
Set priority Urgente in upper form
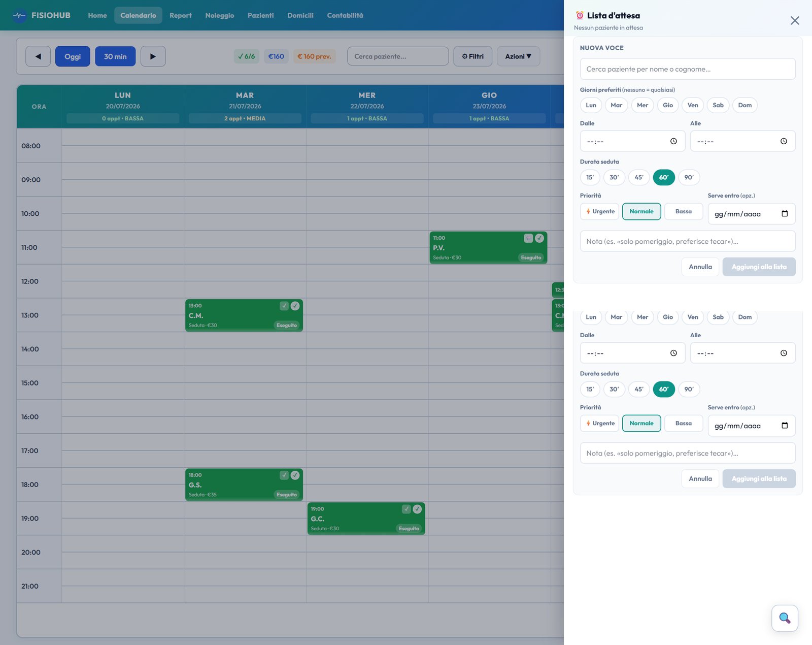click(x=600, y=211)
